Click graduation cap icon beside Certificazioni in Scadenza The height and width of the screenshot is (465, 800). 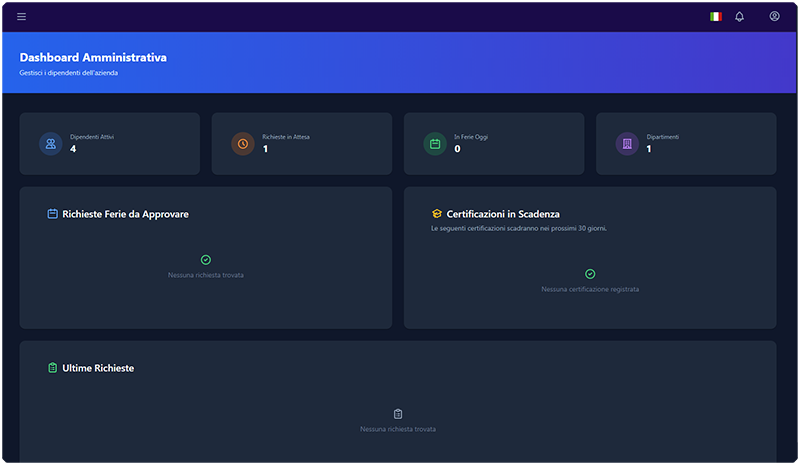(x=436, y=214)
